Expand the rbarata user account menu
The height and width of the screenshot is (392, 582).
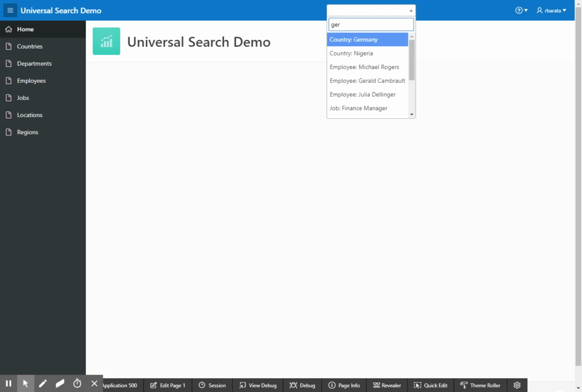[x=551, y=10]
